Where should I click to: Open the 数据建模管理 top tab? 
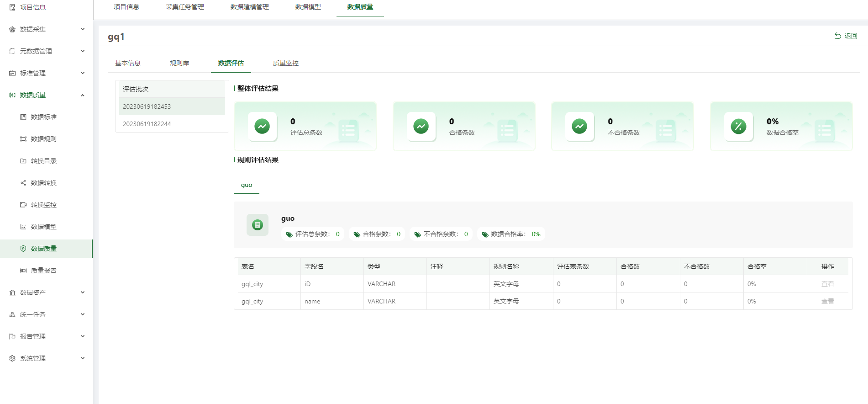click(250, 7)
